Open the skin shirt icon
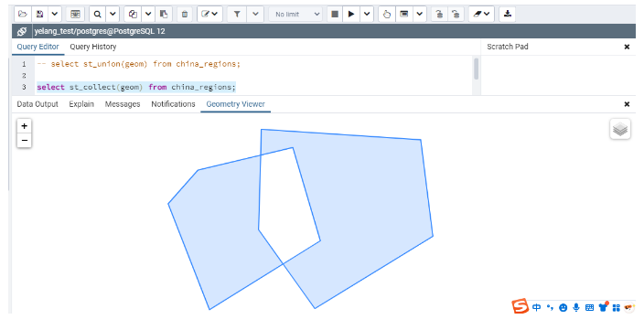Screen dimensions: 644x330 click(603, 306)
